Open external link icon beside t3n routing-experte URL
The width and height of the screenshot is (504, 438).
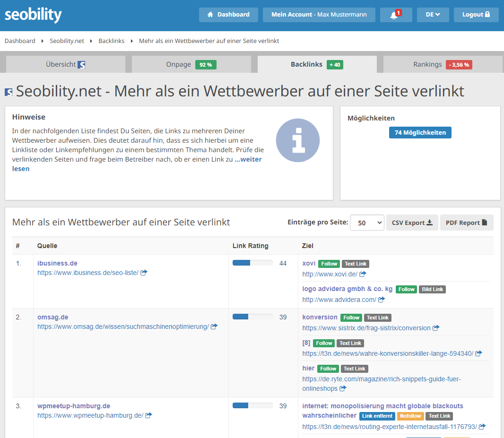click(482, 427)
